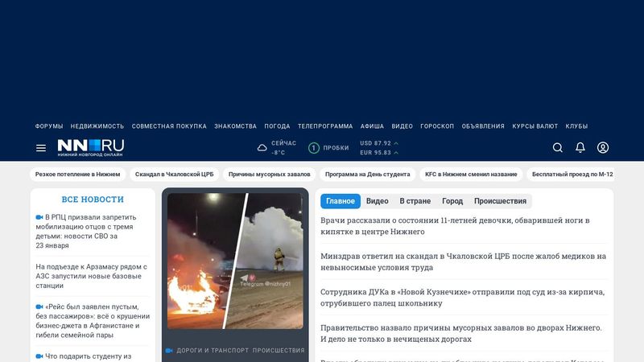Viewport: 644px width, 362px height.
Task: Open the ВСЕ НОВОСТИ heading link
Action: pos(93,200)
